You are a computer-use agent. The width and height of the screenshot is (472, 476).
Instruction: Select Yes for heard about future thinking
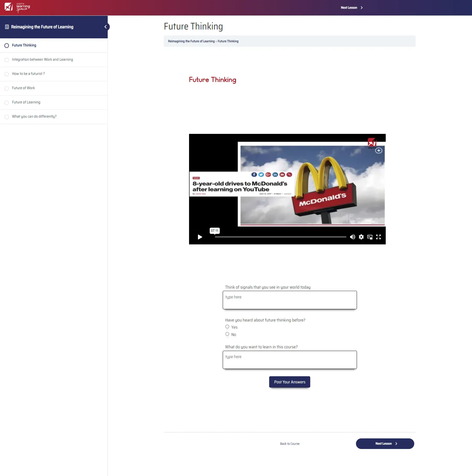pyautogui.click(x=227, y=327)
